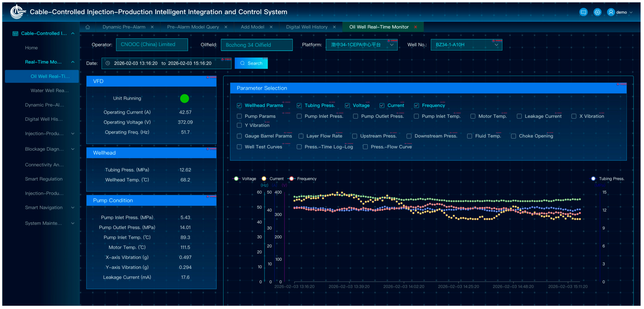The height and width of the screenshot is (309, 644).
Task: Close the Digital Well History tab
Action: 334,27
